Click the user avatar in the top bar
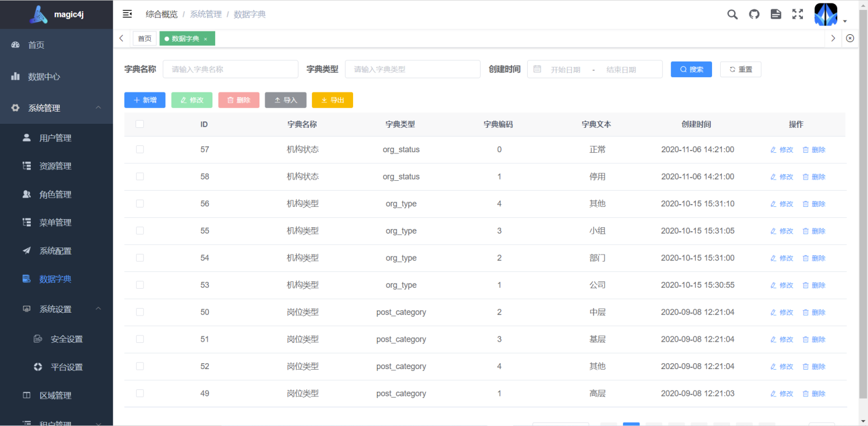 coord(826,14)
